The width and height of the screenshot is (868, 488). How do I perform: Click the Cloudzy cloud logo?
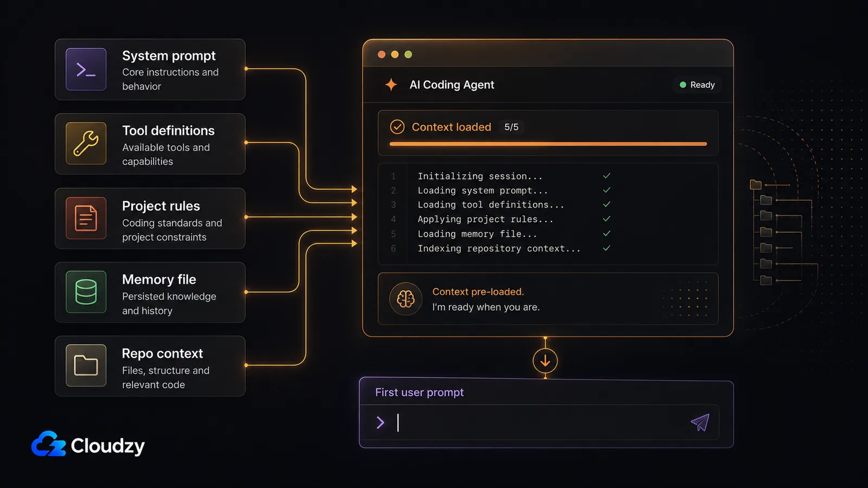point(49,444)
